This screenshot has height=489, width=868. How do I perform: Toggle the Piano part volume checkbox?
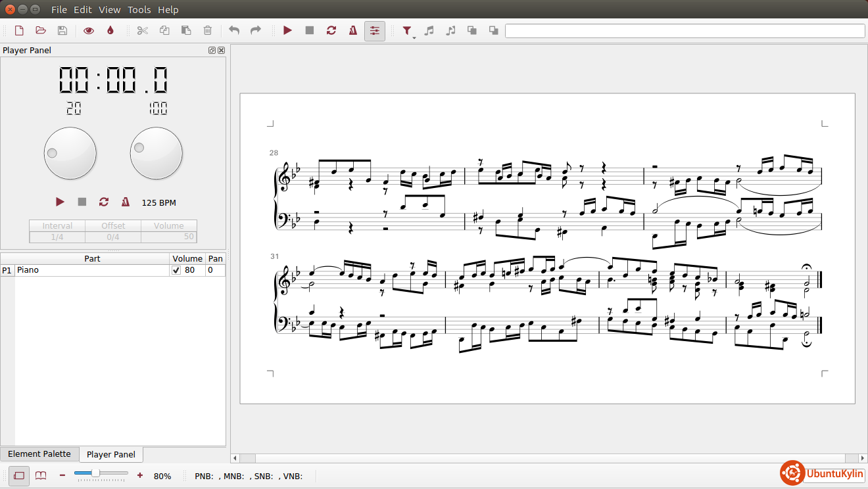click(176, 270)
